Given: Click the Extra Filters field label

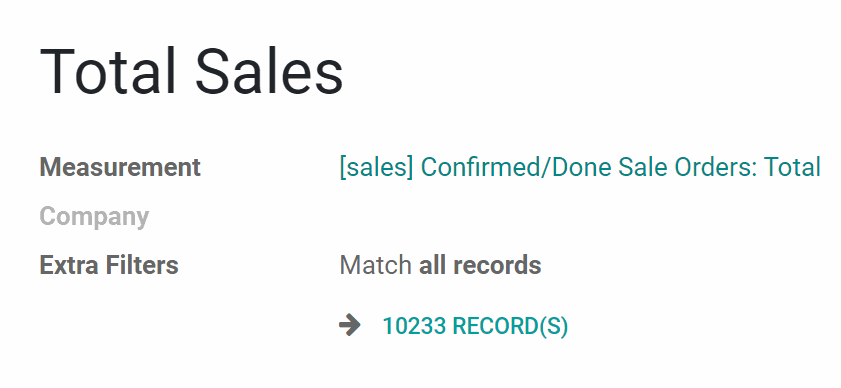Looking at the screenshot, I should pyautogui.click(x=109, y=265).
